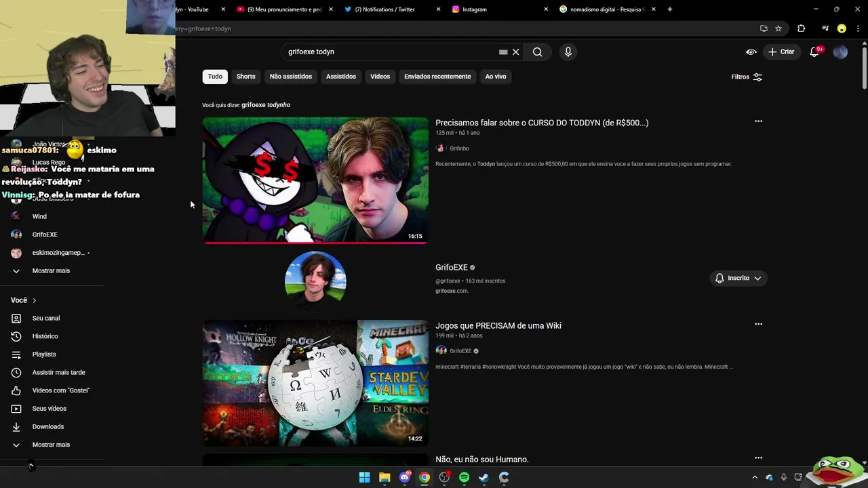
Task: Open the Windows Start menu
Action: [364, 477]
